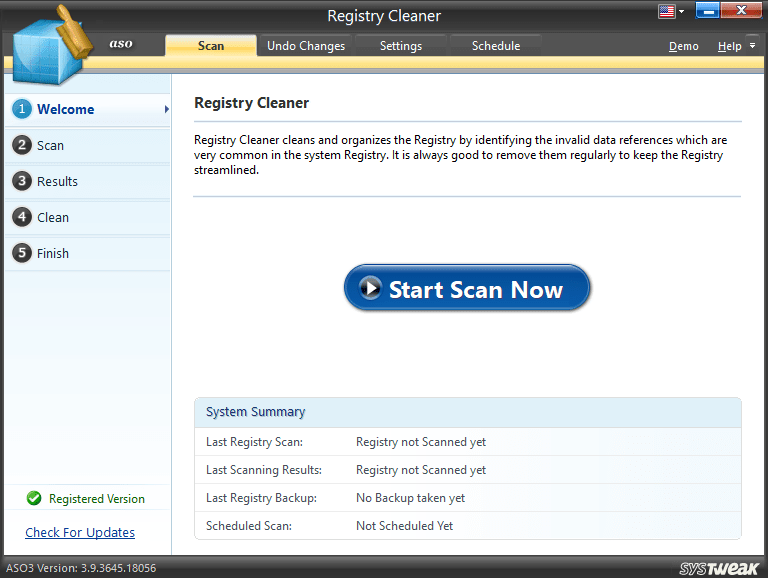Image resolution: width=768 pixels, height=578 pixels.
Task: Click the No Backup taken yet value
Action: (x=410, y=498)
